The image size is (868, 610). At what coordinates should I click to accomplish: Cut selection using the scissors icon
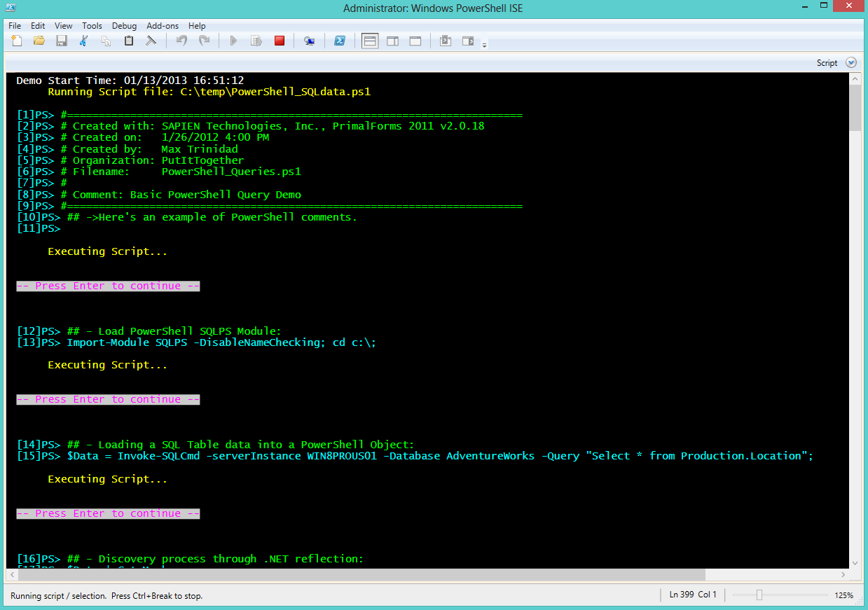[x=84, y=41]
